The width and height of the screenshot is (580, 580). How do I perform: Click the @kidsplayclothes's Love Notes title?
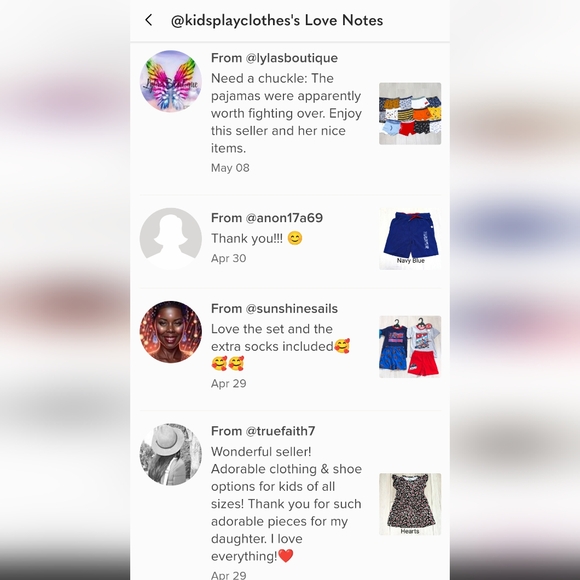(x=277, y=20)
